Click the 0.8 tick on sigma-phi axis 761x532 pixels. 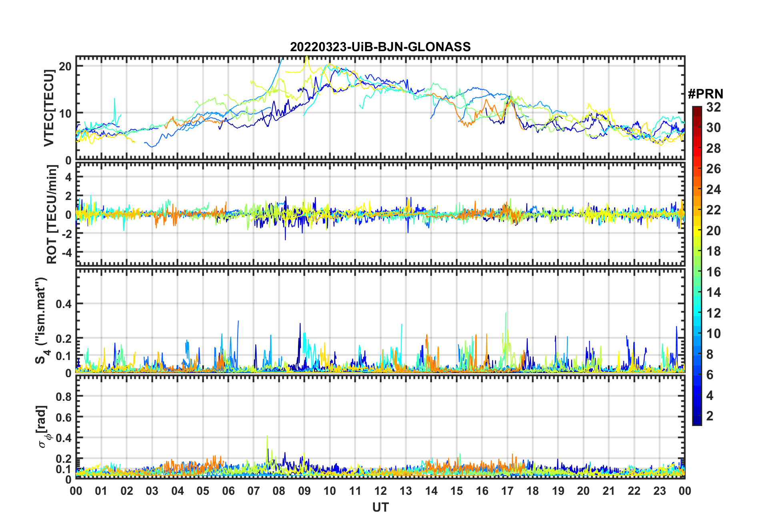pos(63,396)
